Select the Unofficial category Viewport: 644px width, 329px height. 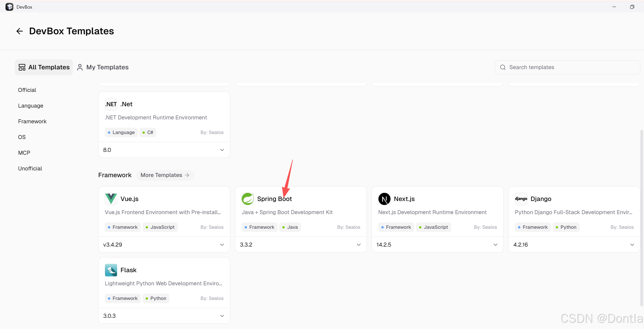click(30, 169)
